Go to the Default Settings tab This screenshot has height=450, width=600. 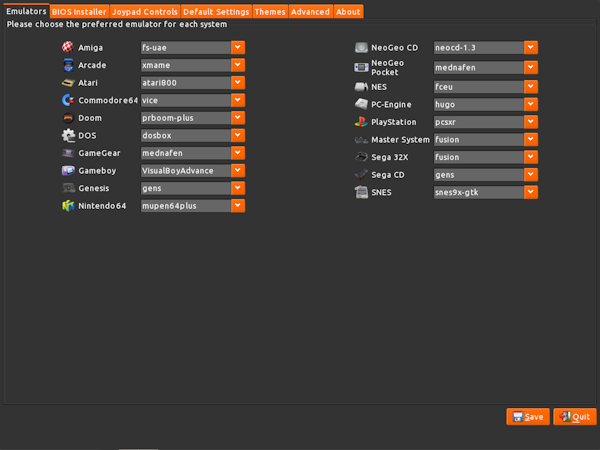pos(216,12)
